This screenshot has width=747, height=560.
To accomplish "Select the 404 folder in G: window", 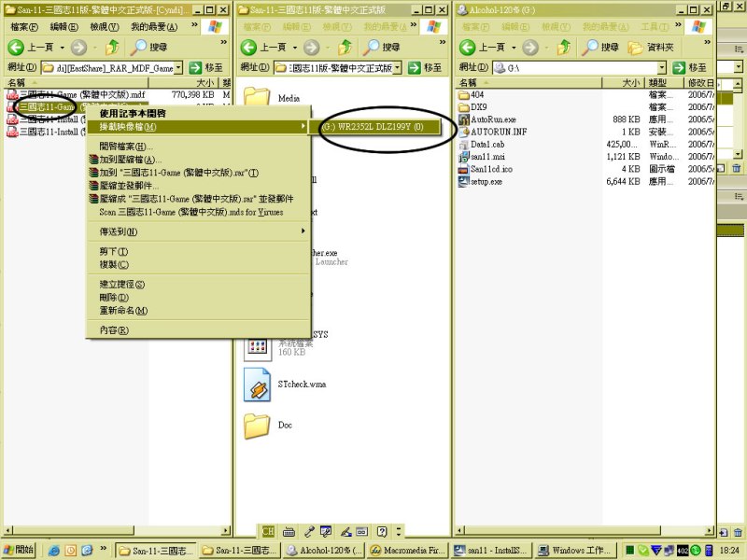I will click(472, 95).
